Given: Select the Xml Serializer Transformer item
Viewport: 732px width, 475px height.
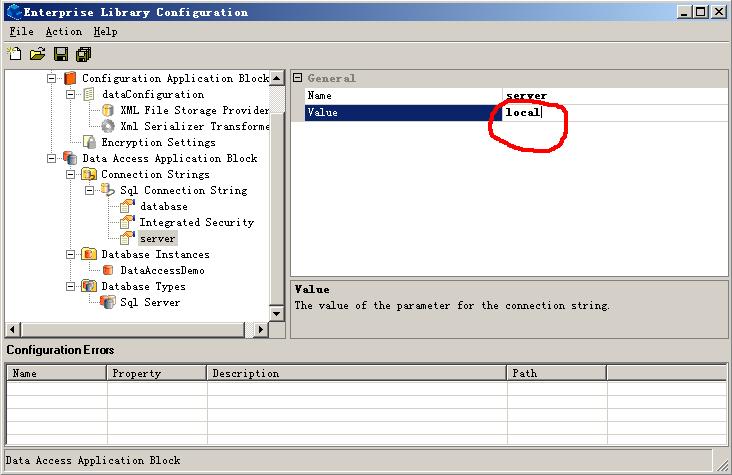Looking at the screenshot, I should 195,126.
